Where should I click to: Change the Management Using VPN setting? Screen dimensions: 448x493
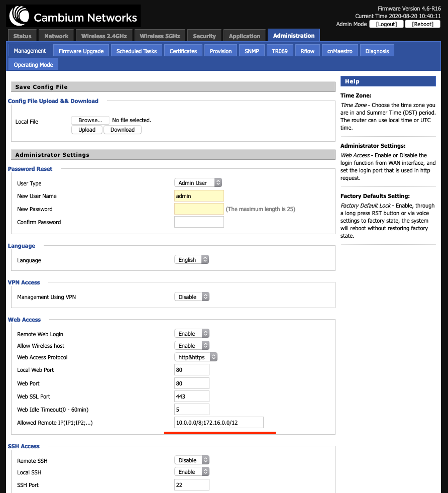[x=191, y=297]
